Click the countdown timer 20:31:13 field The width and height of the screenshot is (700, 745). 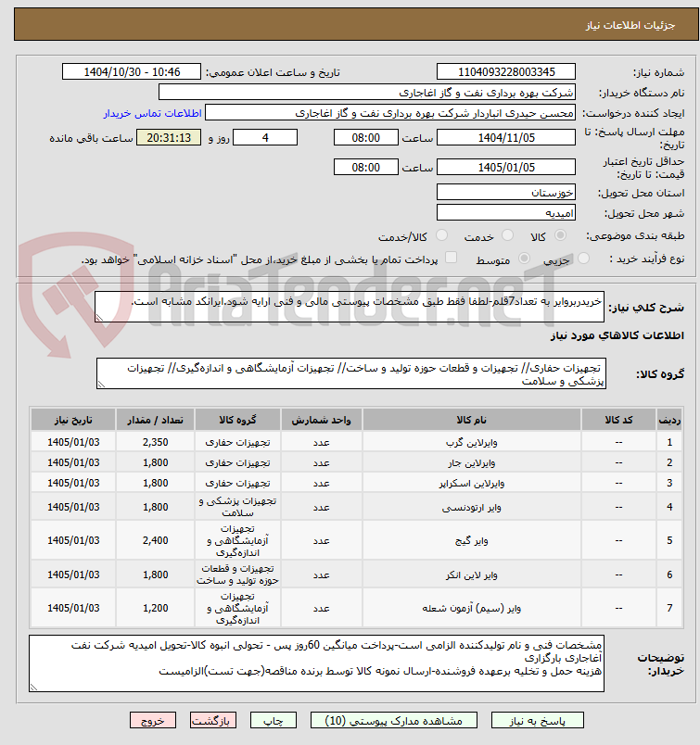point(169,138)
